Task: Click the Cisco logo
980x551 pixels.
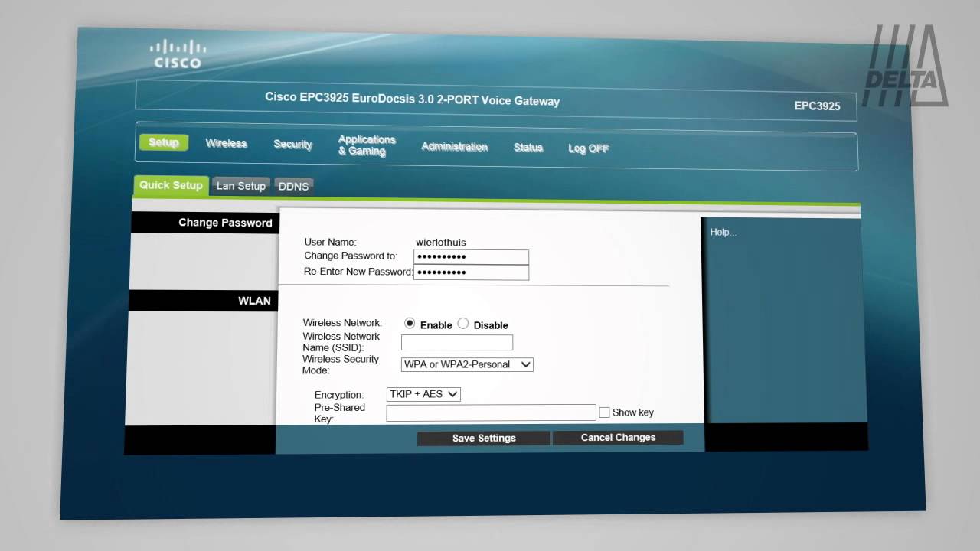Action: (178, 54)
